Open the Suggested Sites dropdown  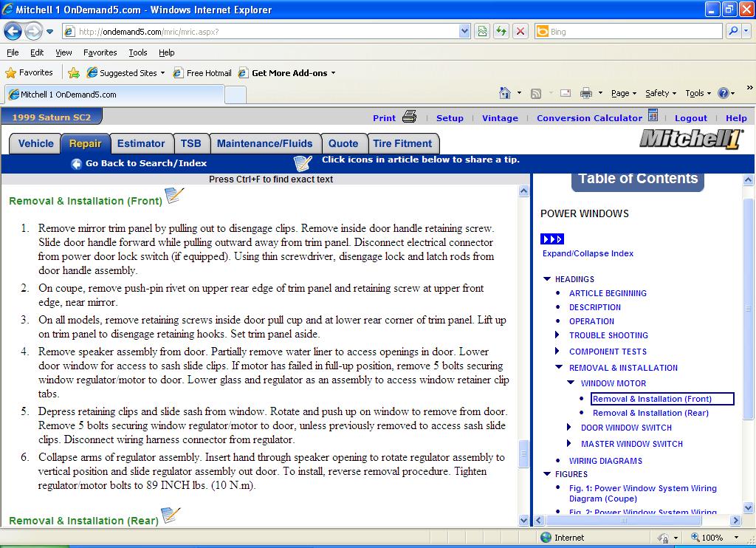tap(162, 73)
